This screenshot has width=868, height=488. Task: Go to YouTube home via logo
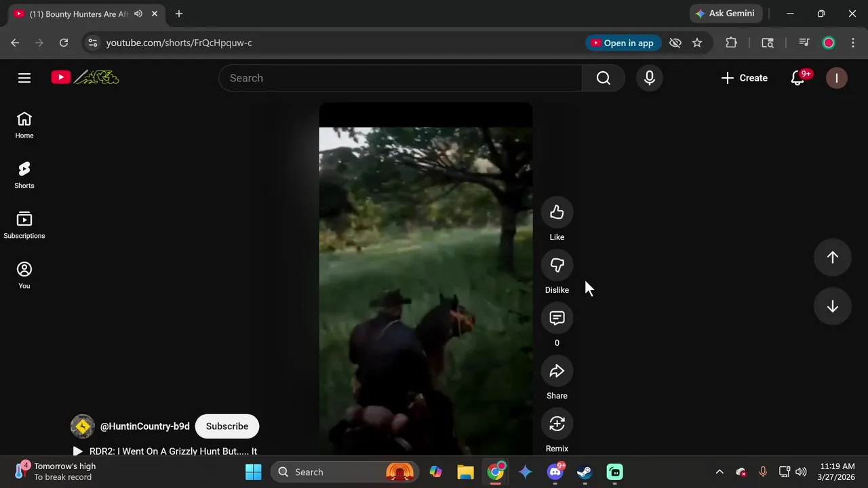click(x=85, y=77)
